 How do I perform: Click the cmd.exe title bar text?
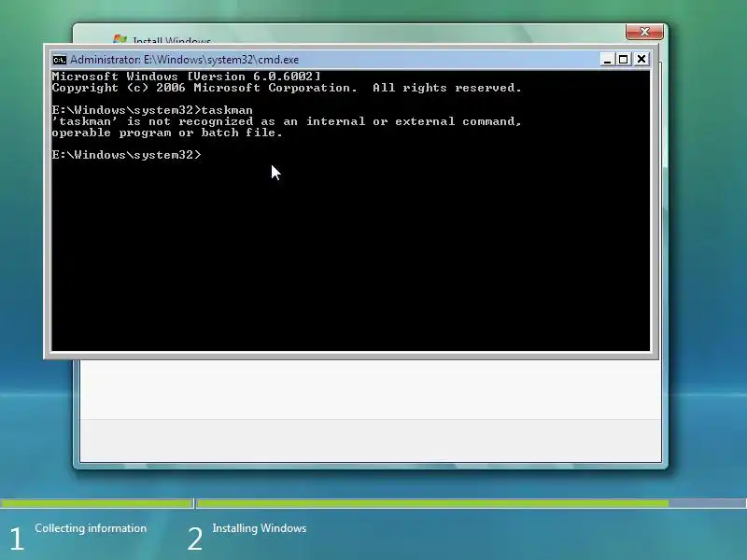pyautogui.click(x=184, y=60)
